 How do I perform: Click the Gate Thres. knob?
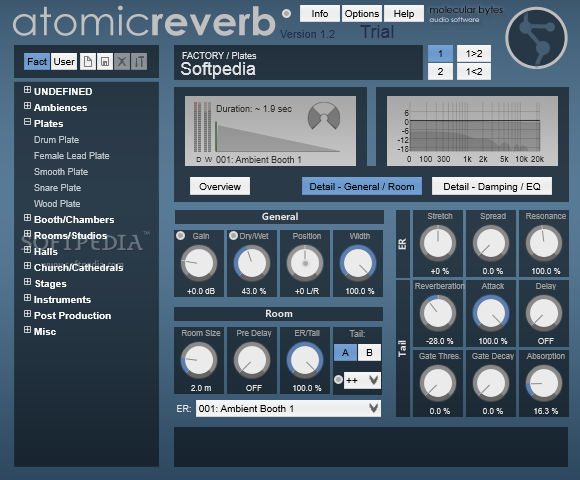point(438,383)
